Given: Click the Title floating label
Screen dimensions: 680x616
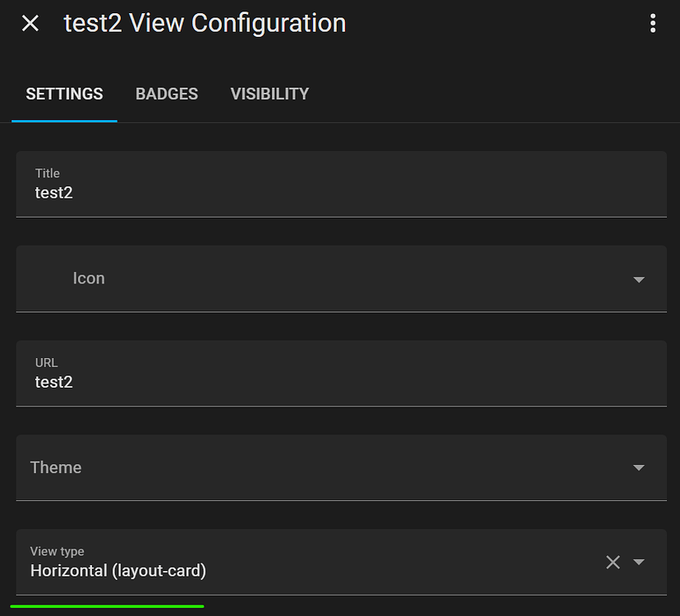Looking at the screenshot, I should (x=48, y=173).
